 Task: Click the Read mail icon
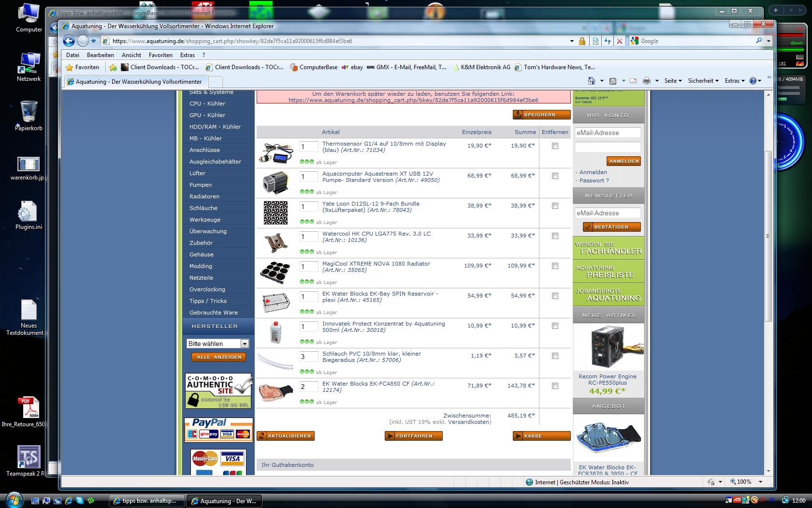point(633,81)
